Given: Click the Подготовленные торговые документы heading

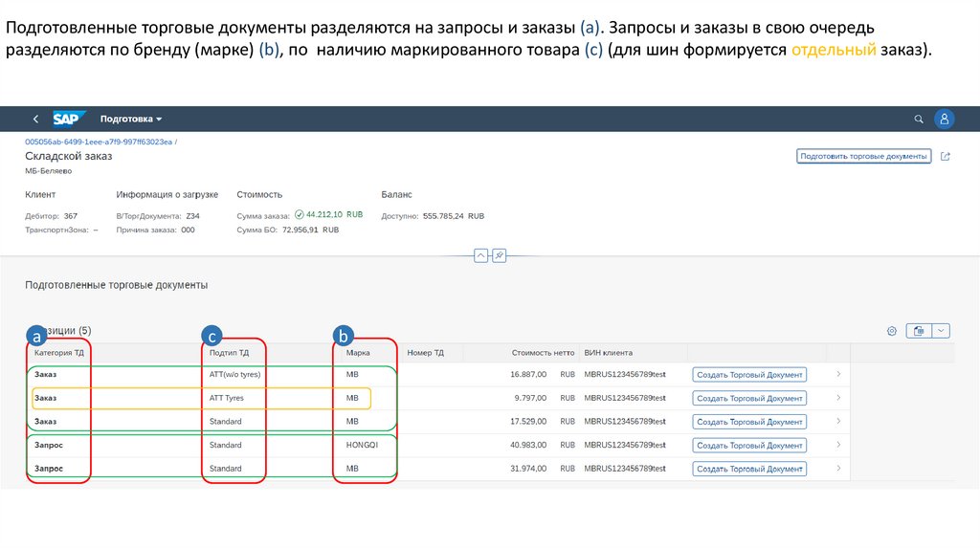Looking at the screenshot, I should tap(116, 285).
